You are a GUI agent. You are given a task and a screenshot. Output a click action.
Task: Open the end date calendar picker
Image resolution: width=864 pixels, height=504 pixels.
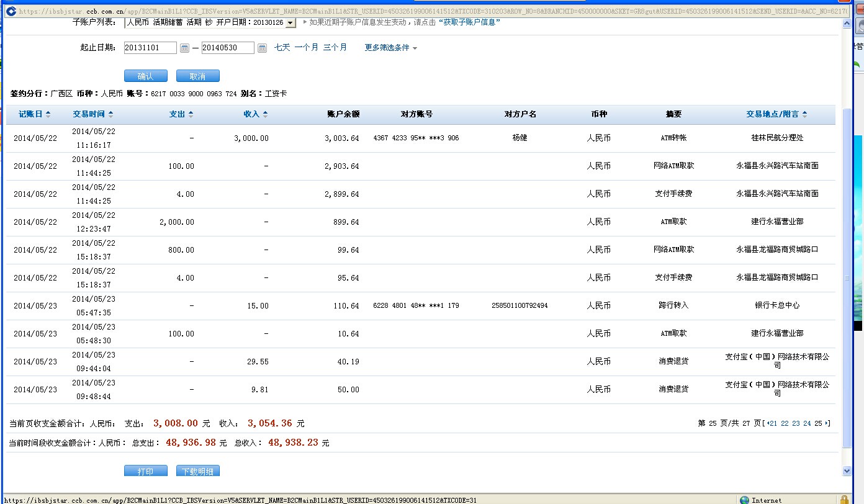click(x=262, y=48)
